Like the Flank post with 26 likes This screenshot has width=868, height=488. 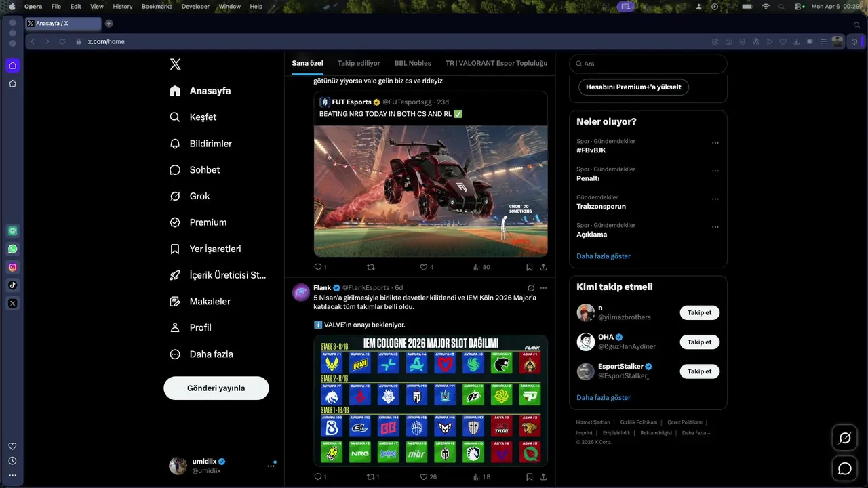coord(428,476)
